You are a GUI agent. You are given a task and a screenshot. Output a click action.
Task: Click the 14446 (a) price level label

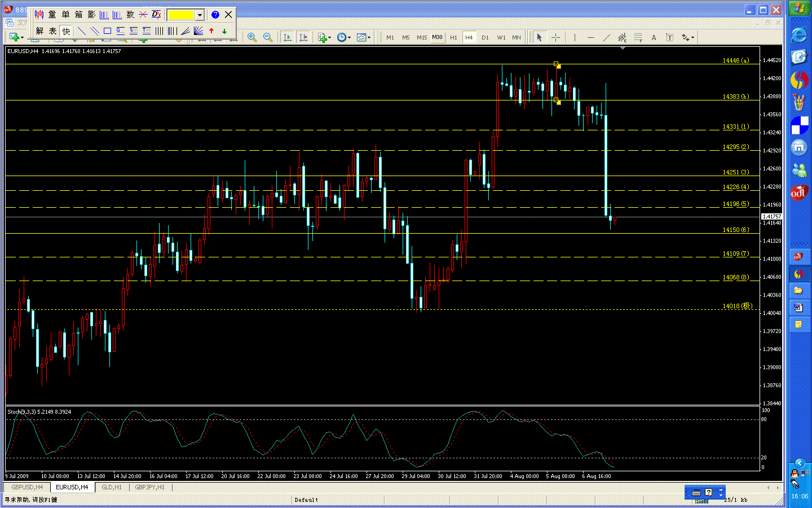pos(736,60)
